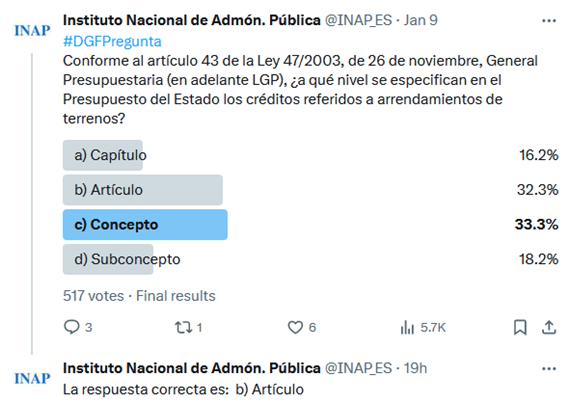This screenshot has width=571, height=405.
Task: Select the 'c) Concepto' winning poll bar
Action: [145, 224]
